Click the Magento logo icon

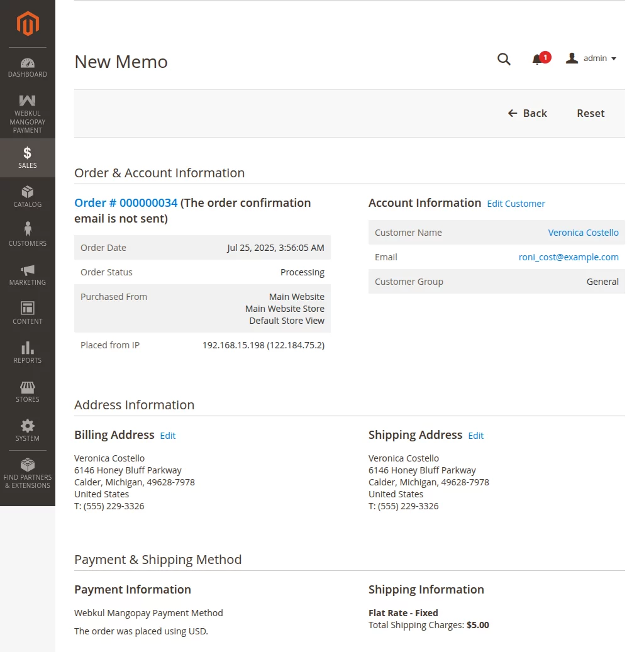coord(28,24)
